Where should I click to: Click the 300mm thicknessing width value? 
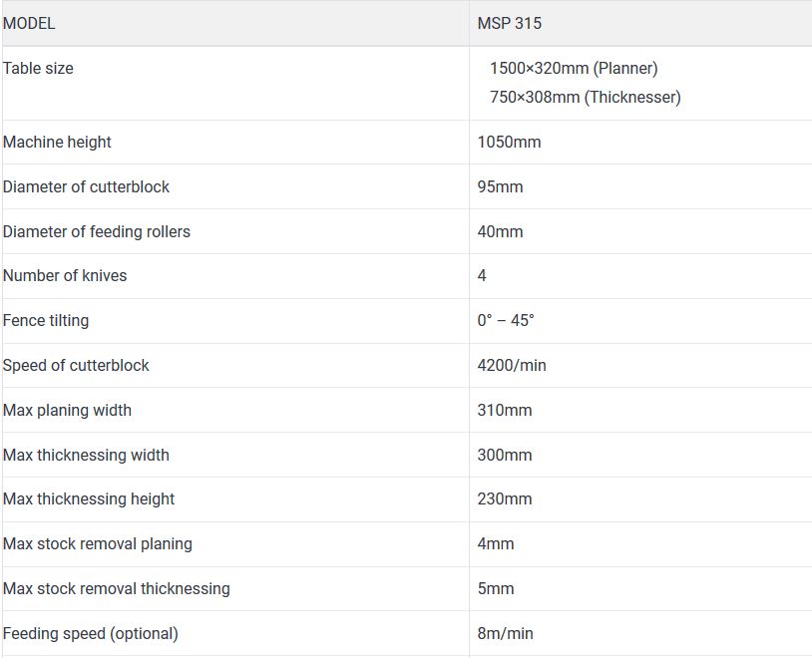click(x=505, y=455)
